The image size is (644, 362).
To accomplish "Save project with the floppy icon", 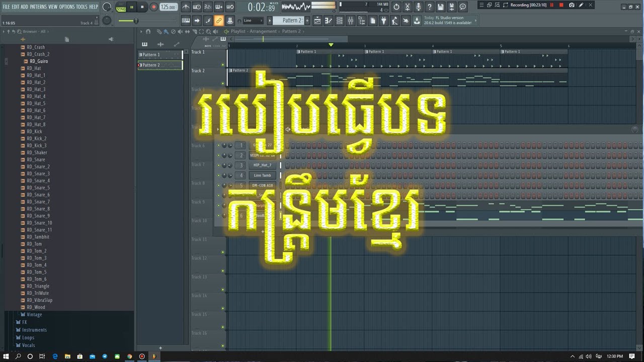I will point(440,7).
